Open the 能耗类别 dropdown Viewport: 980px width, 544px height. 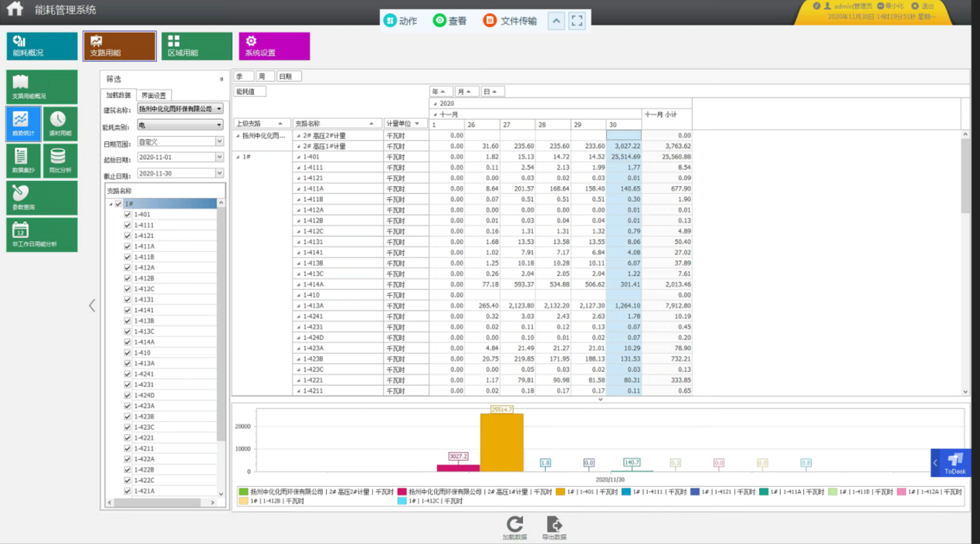181,125
